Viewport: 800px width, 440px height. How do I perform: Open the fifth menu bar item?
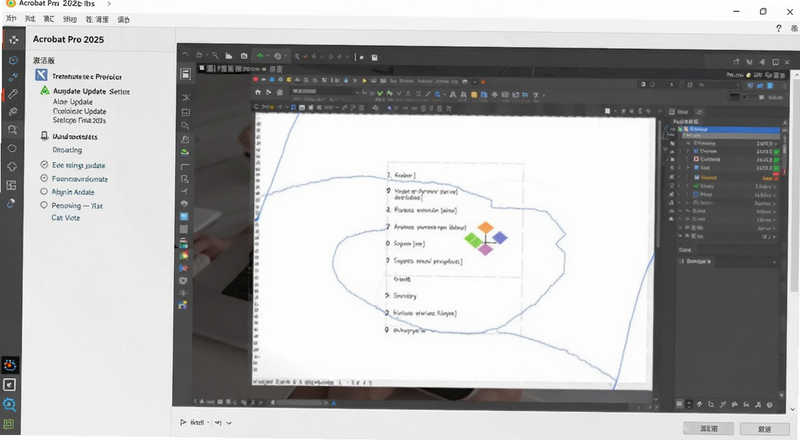(97, 19)
